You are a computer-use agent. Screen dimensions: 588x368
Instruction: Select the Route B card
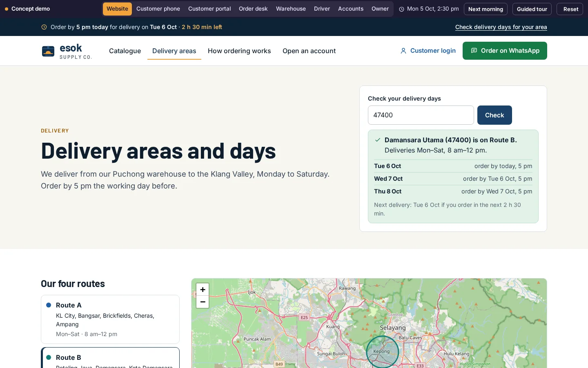110,358
